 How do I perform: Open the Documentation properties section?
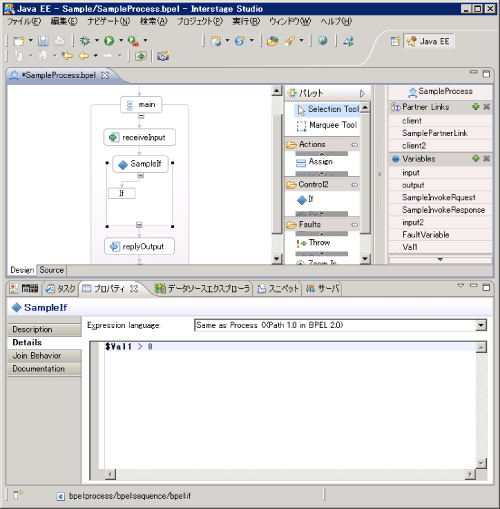click(44, 369)
